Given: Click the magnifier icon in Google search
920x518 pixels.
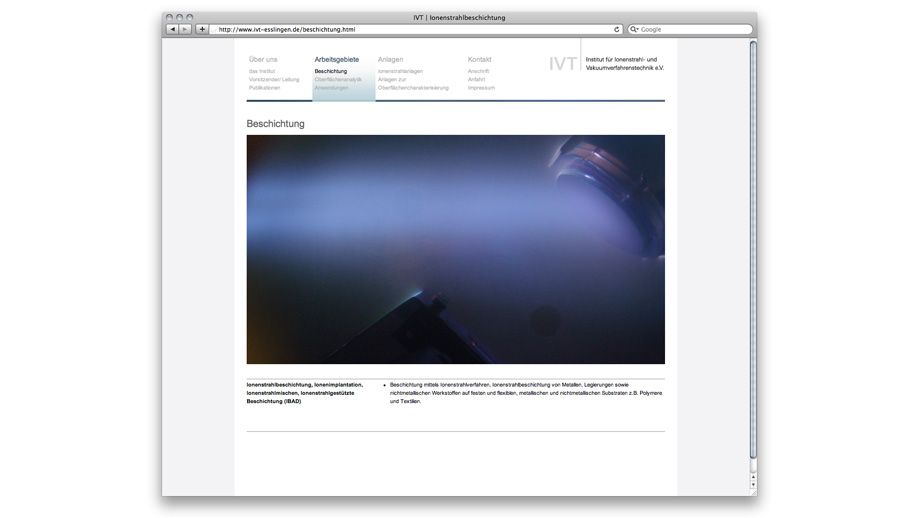Looking at the screenshot, I should click(x=634, y=30).
